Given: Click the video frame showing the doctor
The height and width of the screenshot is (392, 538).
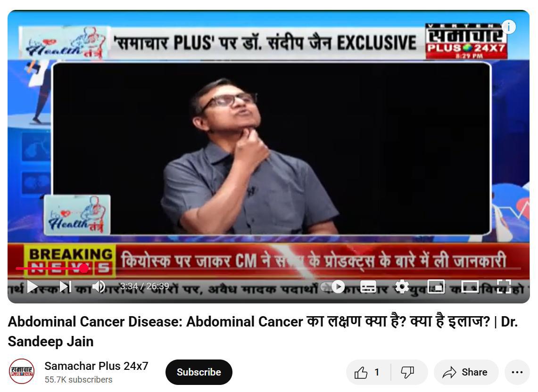Looking at the screenshot, I should (271, 148).
